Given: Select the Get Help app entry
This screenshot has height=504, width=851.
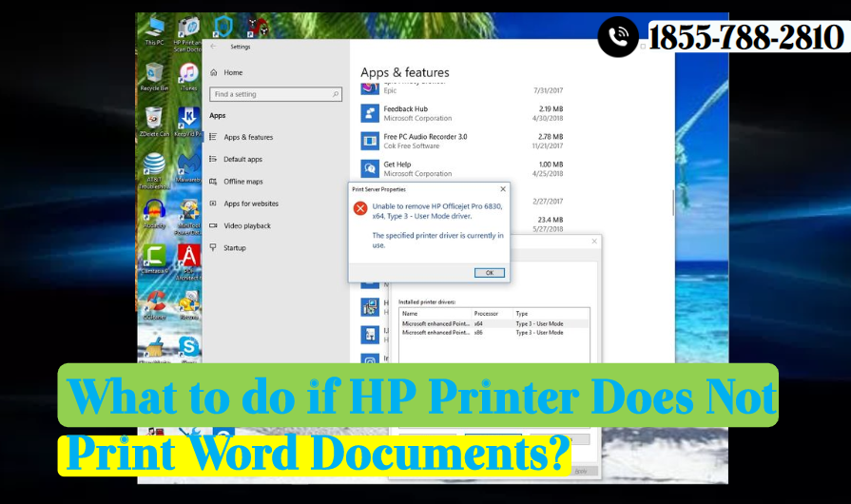Looking at the screenshot, I should point(462,168).
